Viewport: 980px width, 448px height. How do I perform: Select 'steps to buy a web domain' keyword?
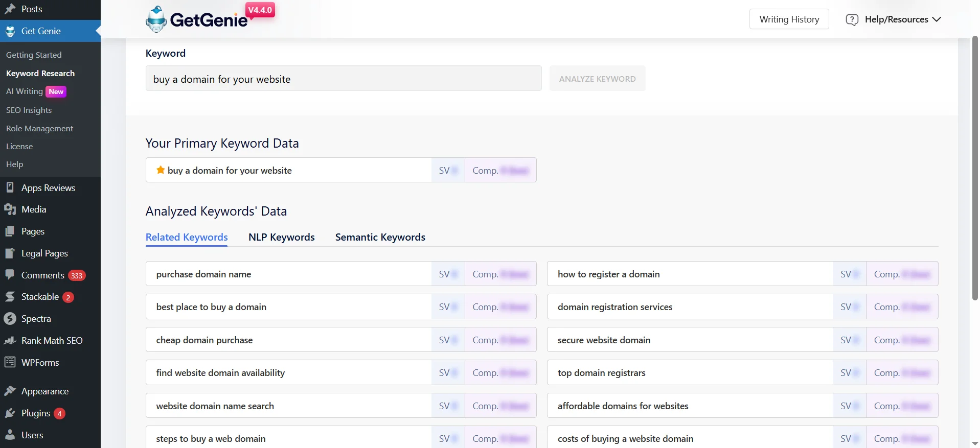341,437
